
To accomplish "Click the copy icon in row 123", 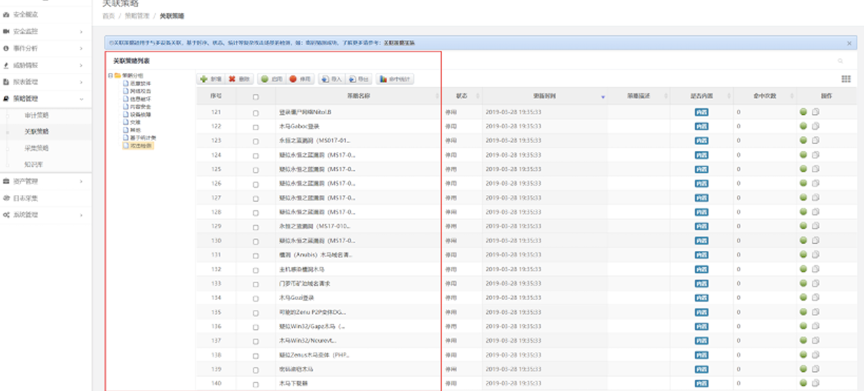I will [x=816, y=140].
